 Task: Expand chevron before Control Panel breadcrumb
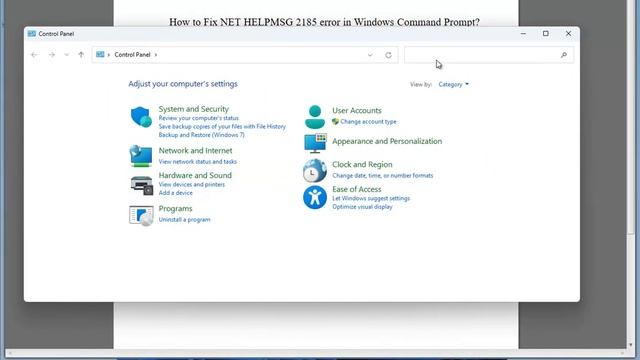[x=109, y=55]
